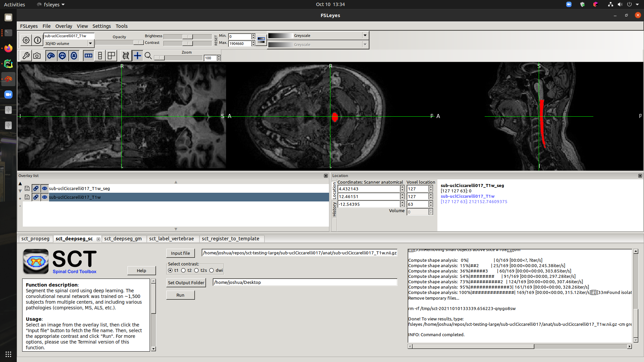
Task: Select the grid layout icon
Action: coord(111,56)
